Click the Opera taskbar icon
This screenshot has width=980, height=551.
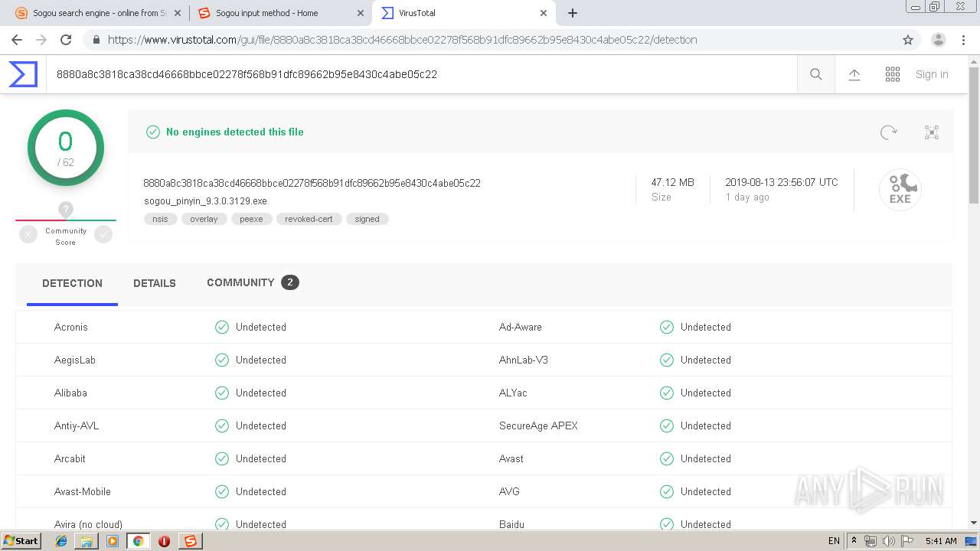pyautogui.click(x=164, y=541)
